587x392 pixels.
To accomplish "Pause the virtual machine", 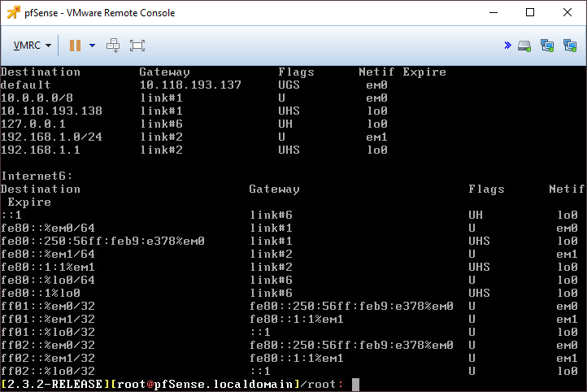I will coord(76,46).
